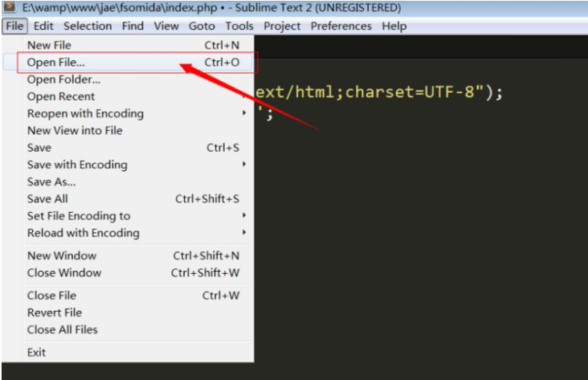Click Open Folder... menu item
Image resolution: width=588 pixels, height=380 pixels.
tap(63, 80)
